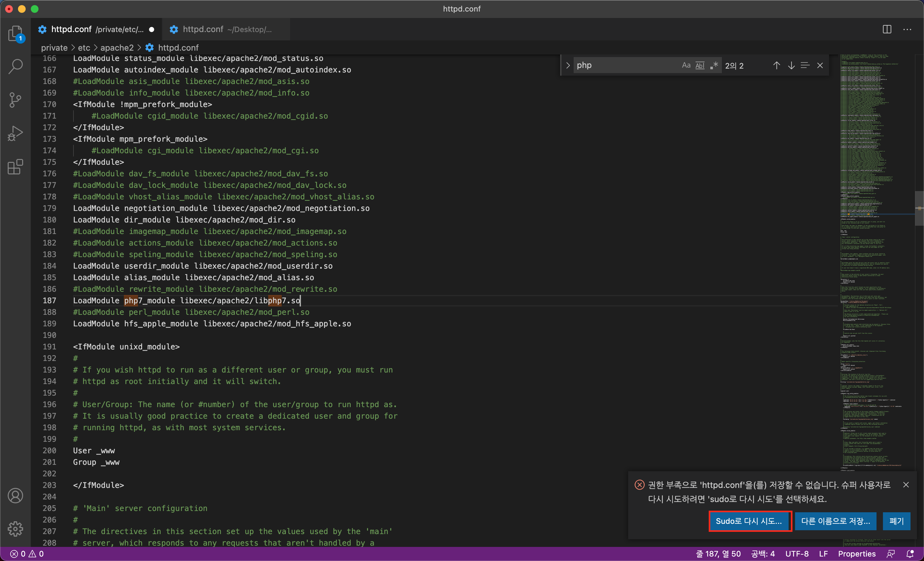Toggle Match Case in find widget

(x=686, y=65)
